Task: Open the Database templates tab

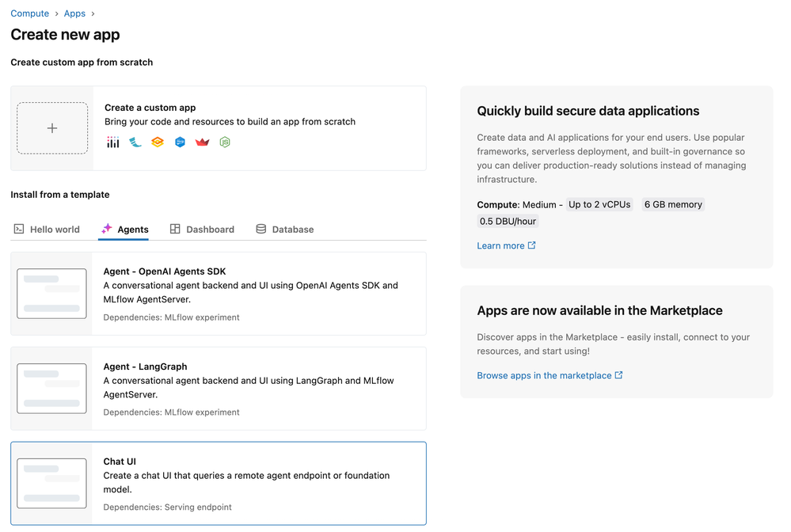Action: (284, 230)
